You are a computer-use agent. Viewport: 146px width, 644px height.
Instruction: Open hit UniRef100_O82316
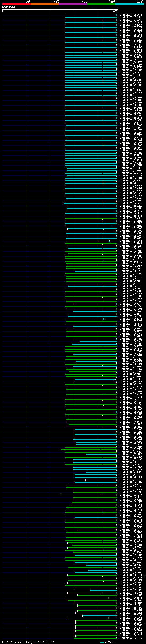click(131, 271)
